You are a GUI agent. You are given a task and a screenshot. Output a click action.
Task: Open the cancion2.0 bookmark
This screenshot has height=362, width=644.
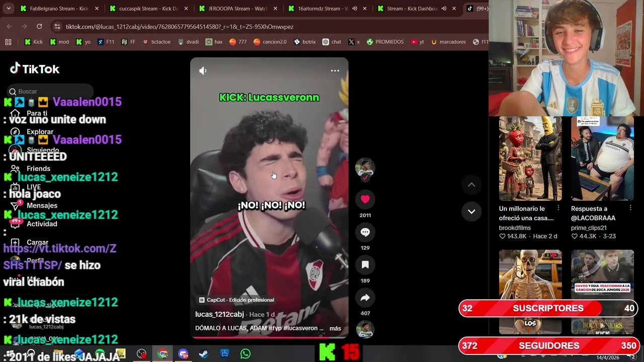click(270, 42)
